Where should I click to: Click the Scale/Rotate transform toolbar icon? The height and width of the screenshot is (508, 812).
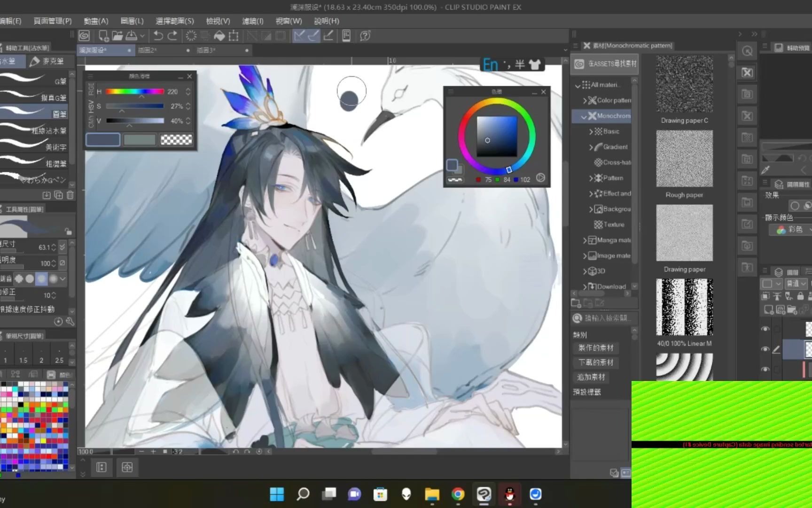[x=234, y=36]
